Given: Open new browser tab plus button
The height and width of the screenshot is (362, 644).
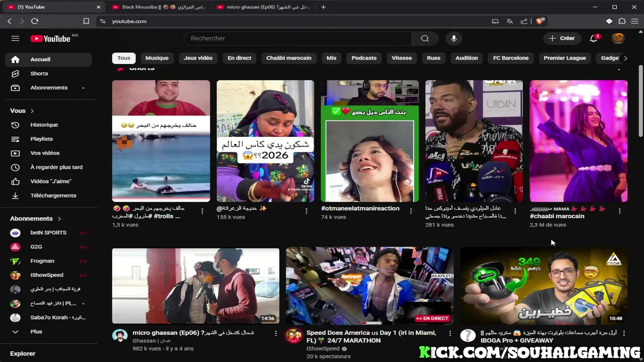Looking at the screenshot, I should pos(323,7).
